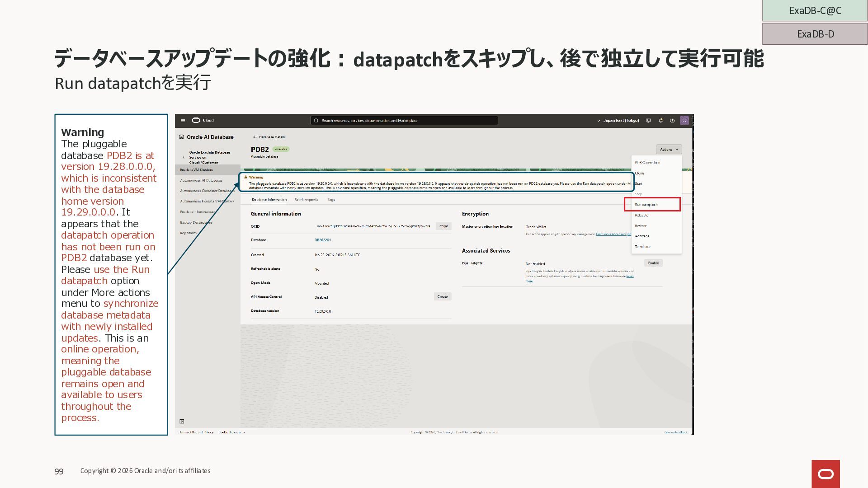Click the back arrow to Database Details
Screen dimensions: 868x488
tap(255, 137)
